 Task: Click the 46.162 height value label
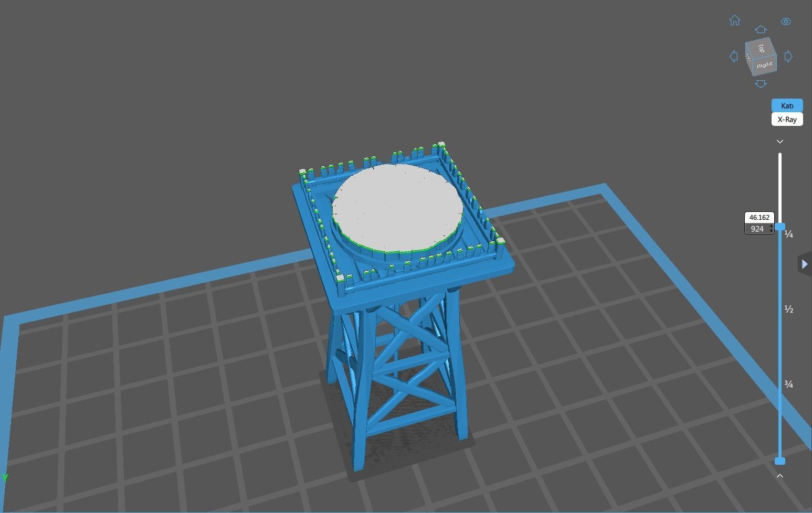point(759,217)
